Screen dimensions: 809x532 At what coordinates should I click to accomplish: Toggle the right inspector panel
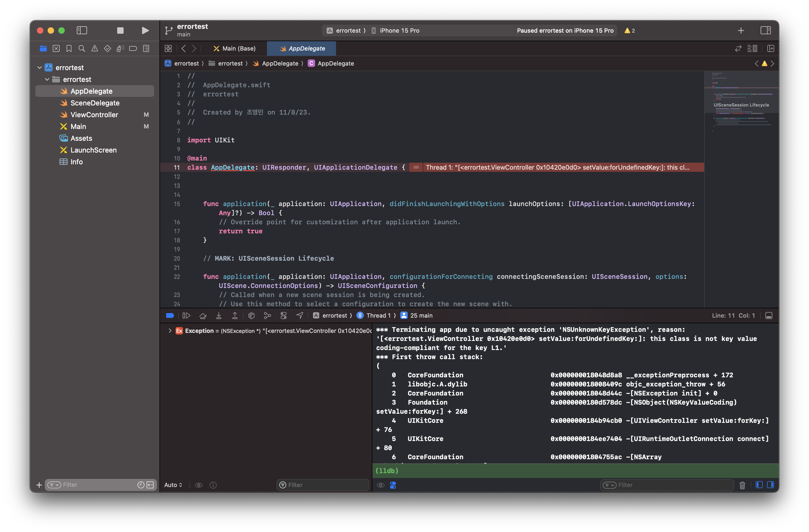[x=765, y=31]
